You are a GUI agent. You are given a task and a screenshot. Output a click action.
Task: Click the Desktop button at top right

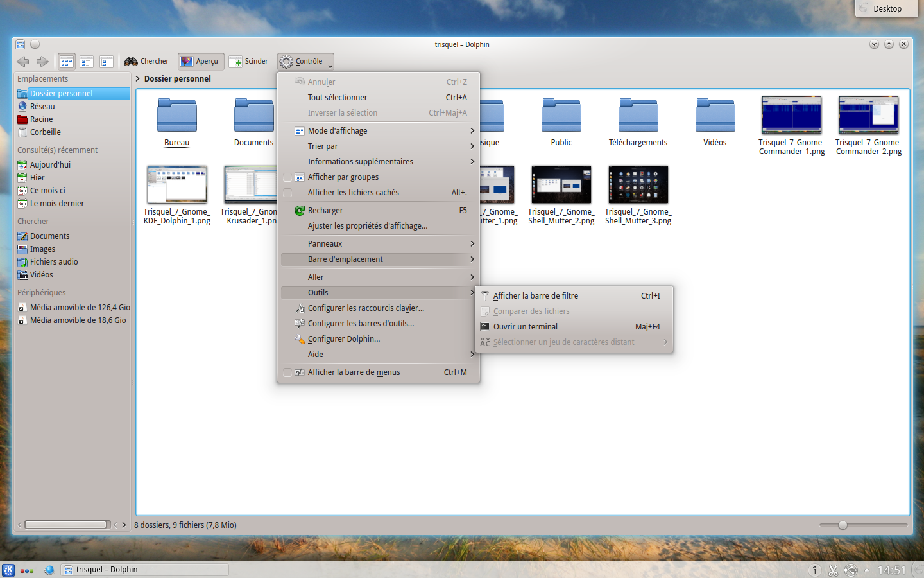[886, 8]
